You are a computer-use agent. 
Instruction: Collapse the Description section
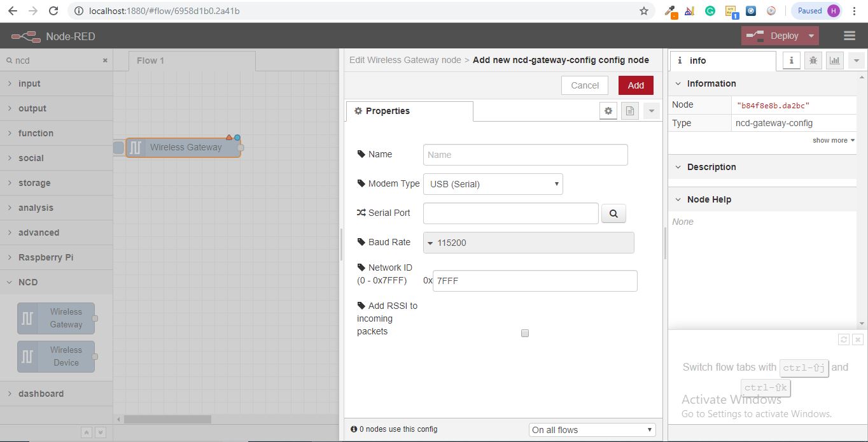[762, 167]
